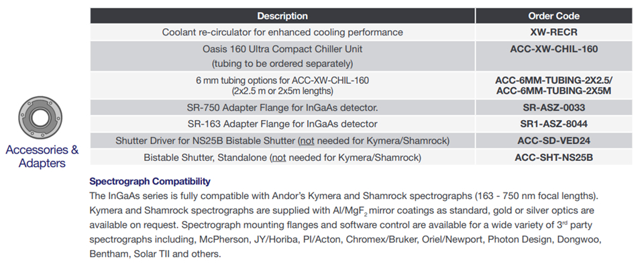Click the ACC-6MM-TUBING-2X2.5/ order code
Screen dimensions: 644x264
click(x=553, y=80)
